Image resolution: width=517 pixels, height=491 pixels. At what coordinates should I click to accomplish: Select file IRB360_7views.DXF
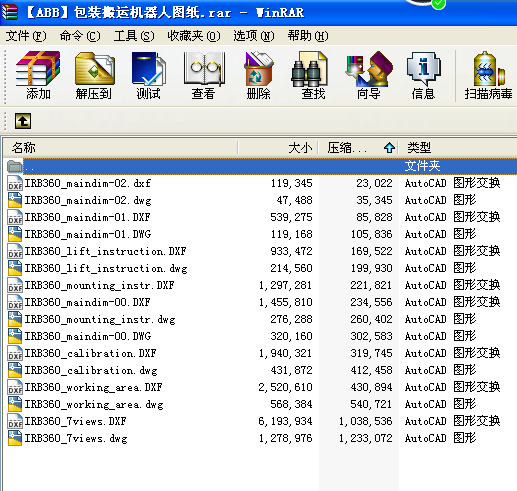pos(76,421)
